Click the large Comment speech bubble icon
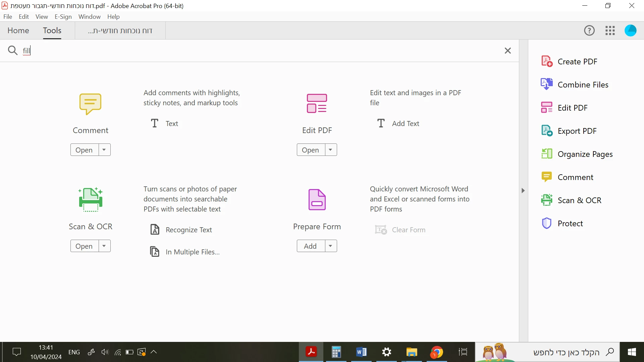Viewport: 644px width, 362px height. pos(90,104)
